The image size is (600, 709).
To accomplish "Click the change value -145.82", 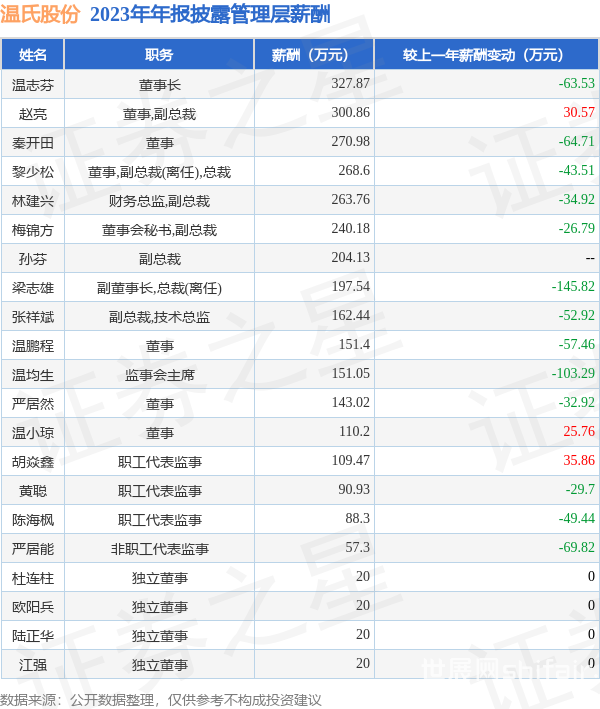I will 572,287.
